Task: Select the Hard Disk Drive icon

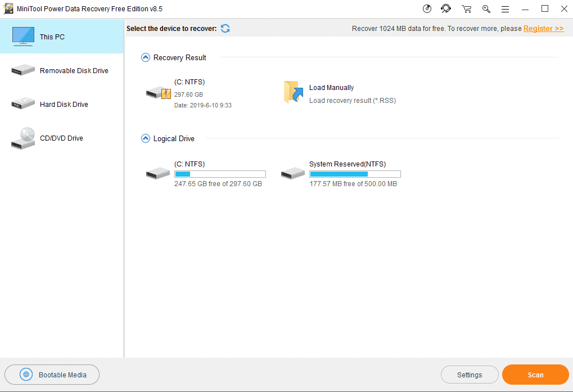Action: 22,103
